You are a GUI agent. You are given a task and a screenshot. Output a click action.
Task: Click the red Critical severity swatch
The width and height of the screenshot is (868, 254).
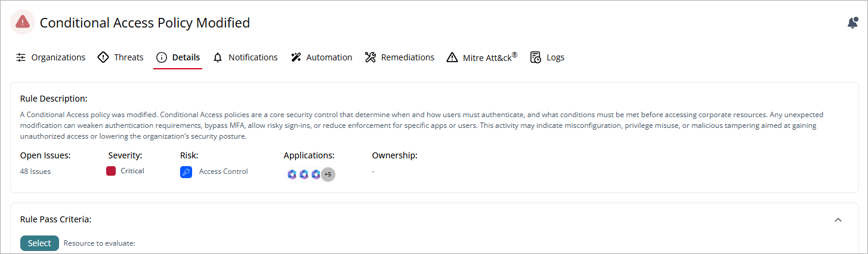click(110, 171)
